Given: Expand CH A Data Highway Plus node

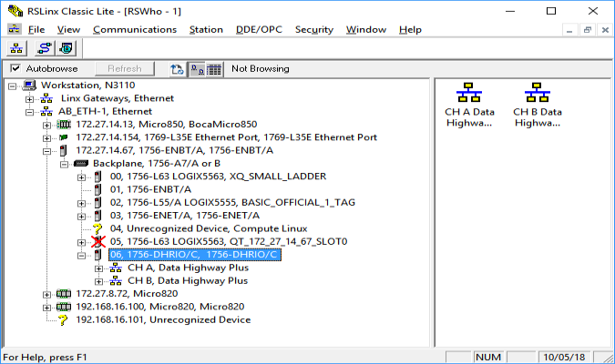Looking at the screenshot, I should [98, 268].
